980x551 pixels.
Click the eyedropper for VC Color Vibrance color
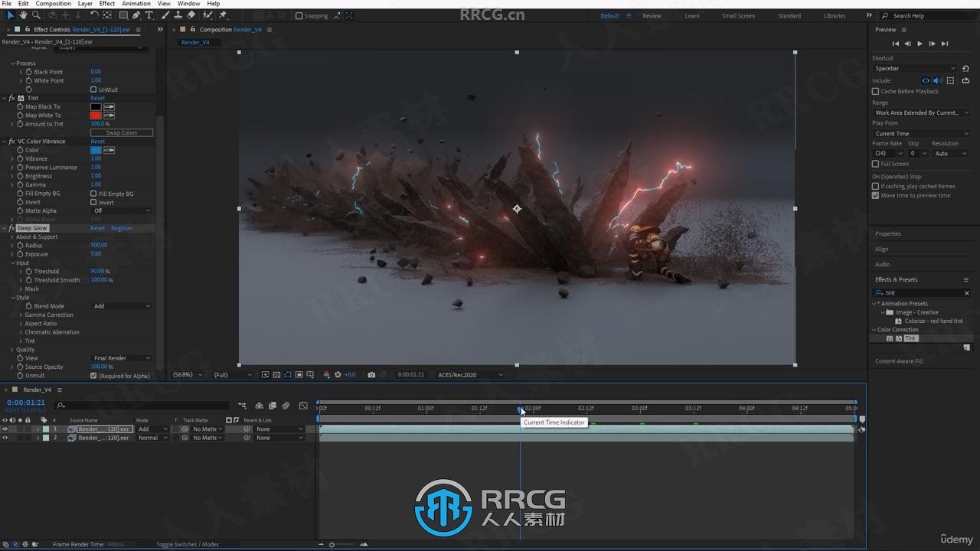109,150
